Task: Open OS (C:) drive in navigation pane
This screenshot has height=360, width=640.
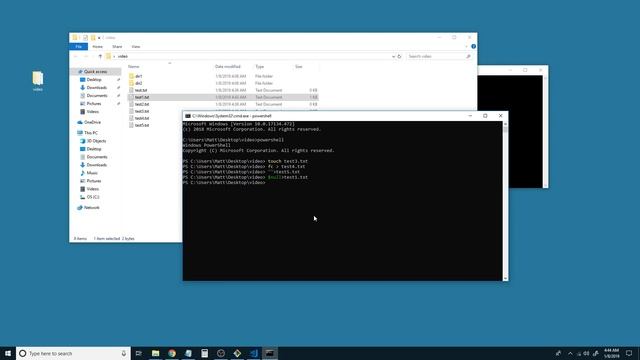Action: (93, 197)
